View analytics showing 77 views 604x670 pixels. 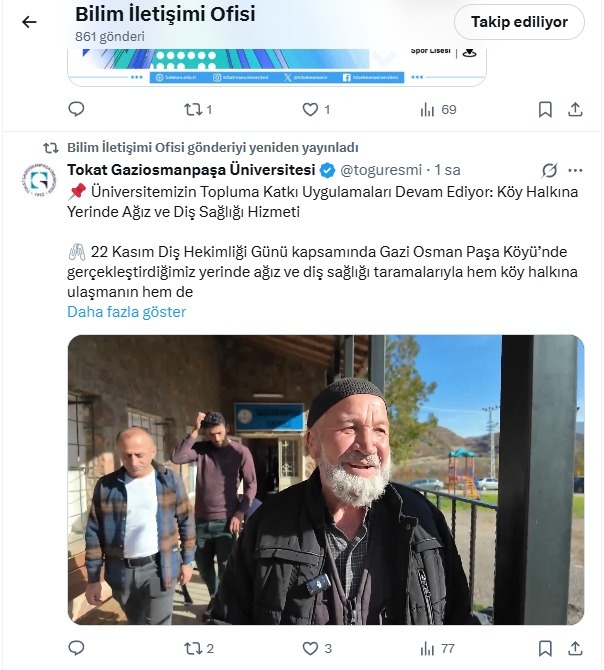[437, 649]
